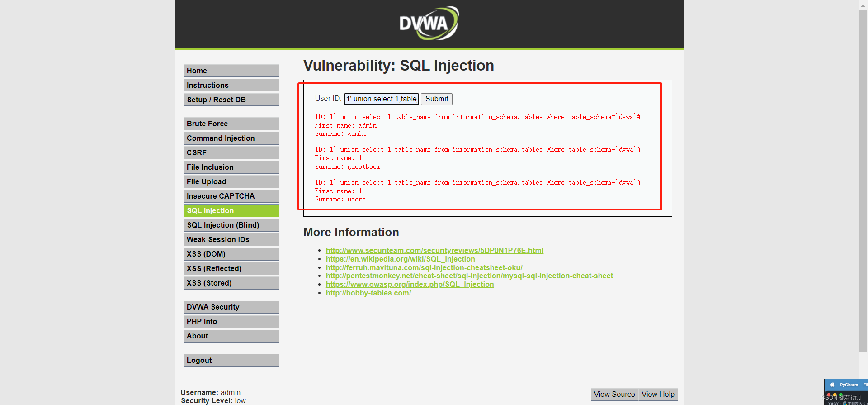
Task: Click the PyCharm item in the corner overlay
Action: tap(848, 385)
